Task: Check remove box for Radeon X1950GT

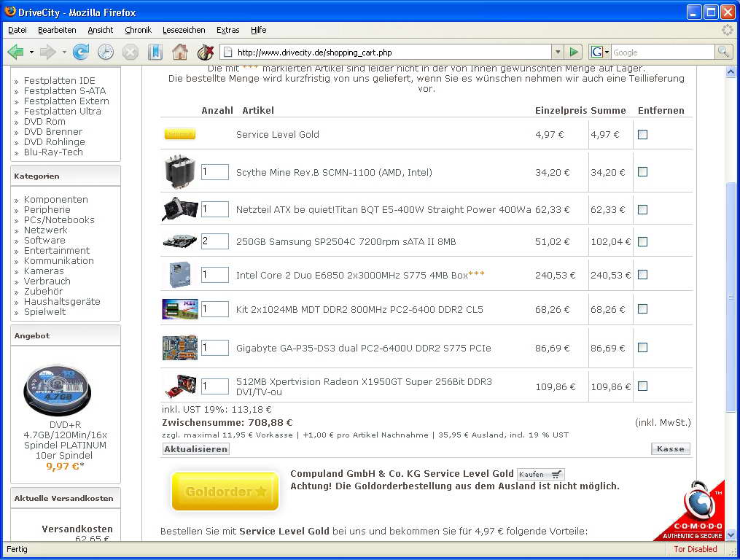Action: 642,386
